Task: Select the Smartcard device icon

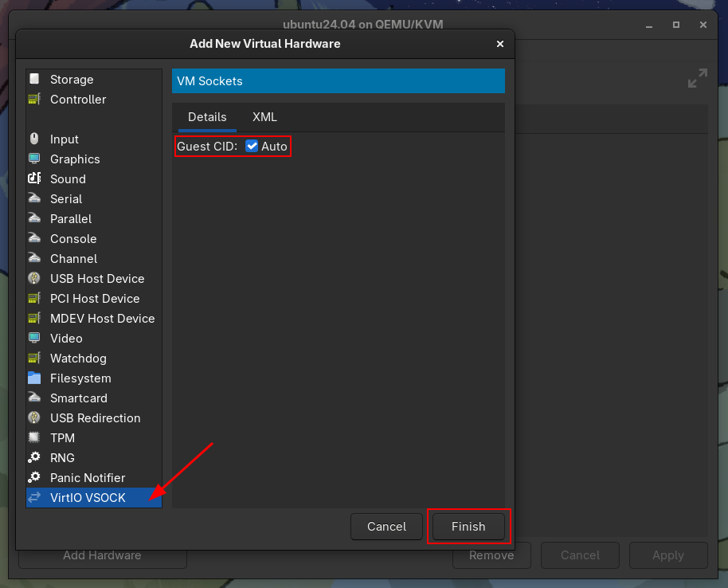Action: (35, 398)
